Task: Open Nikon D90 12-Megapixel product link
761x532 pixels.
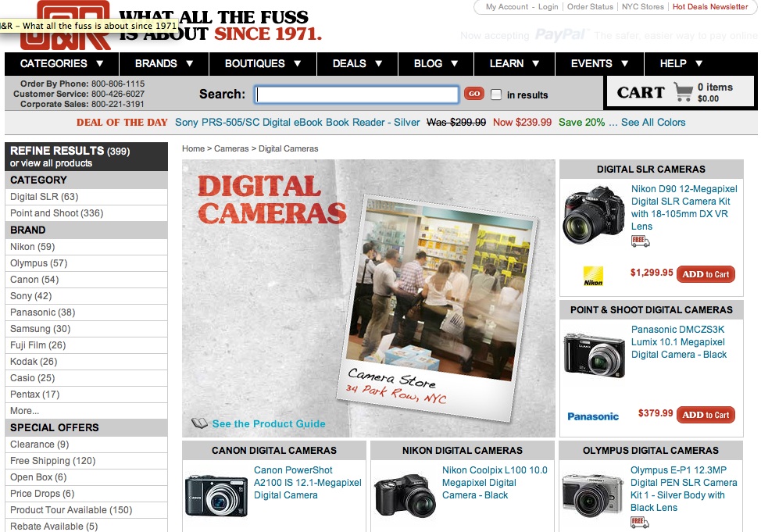Action: click(684, 208)
